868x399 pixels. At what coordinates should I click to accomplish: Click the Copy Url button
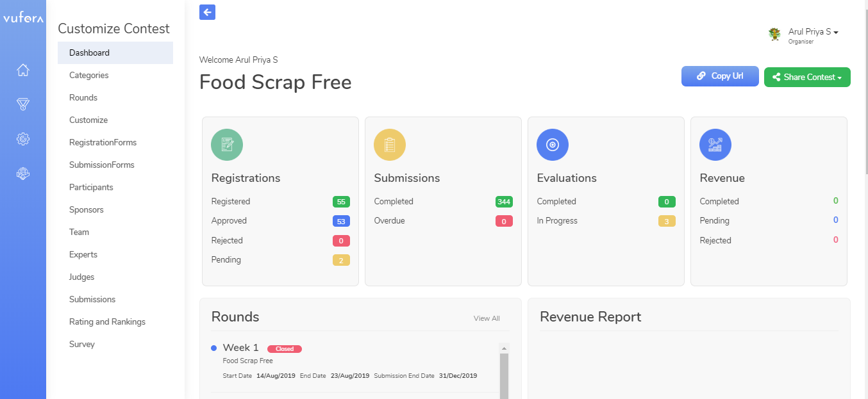721,76
